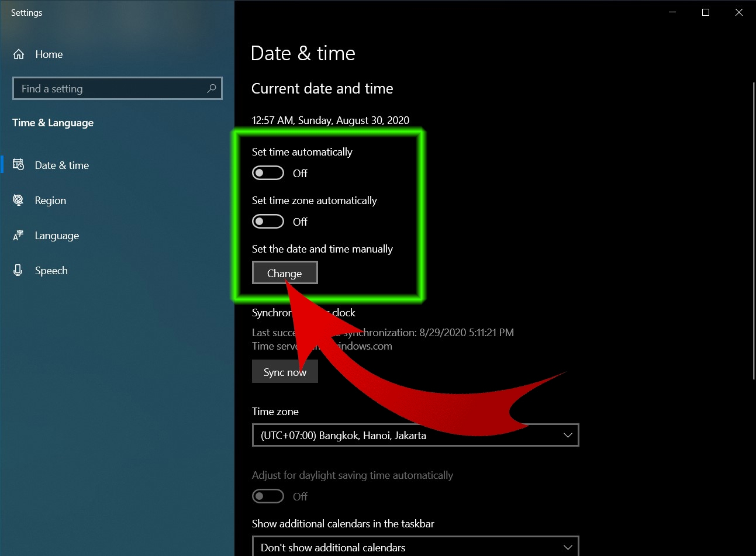The height and width of the screenshot is (556, 756).
Task: Select the Region globe icon
Action: [18, 200]
